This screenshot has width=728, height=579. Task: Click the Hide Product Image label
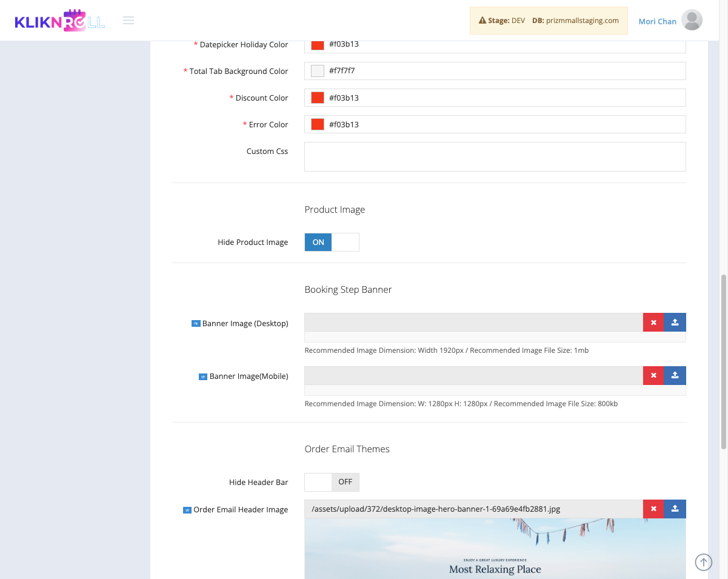[x=253, y=243]
